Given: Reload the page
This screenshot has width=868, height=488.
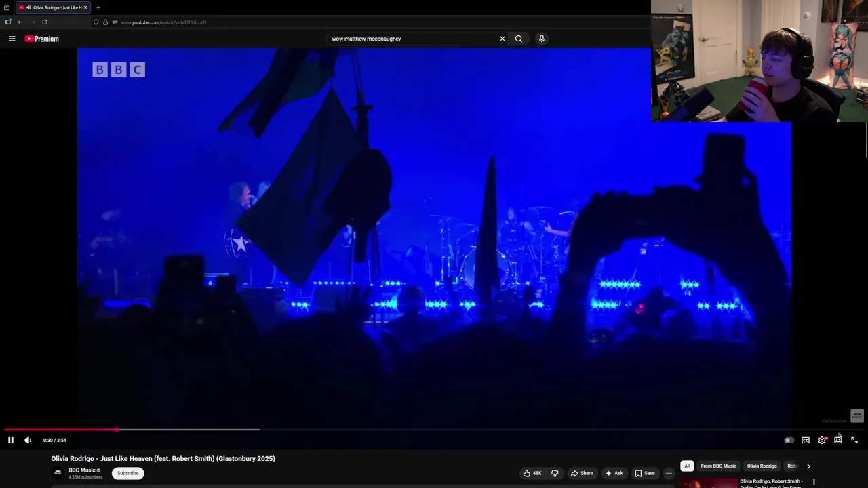Looking at the screenshot, I should [45, 22].
